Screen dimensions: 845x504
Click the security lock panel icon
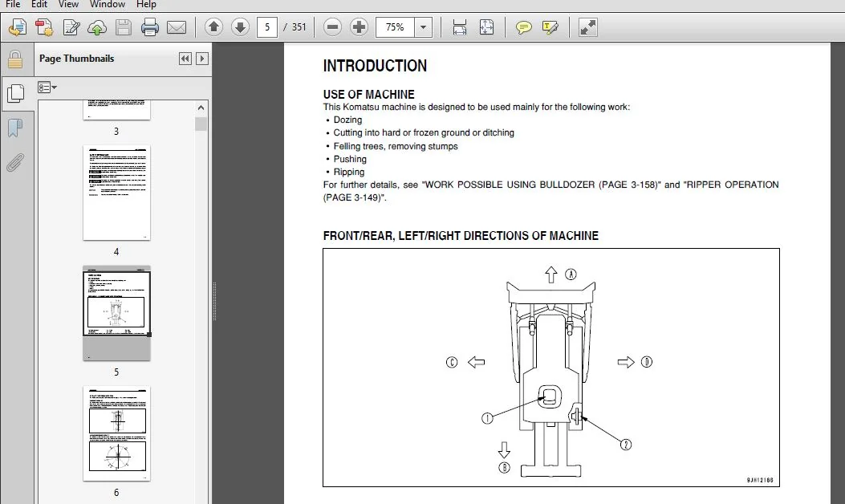point(15,59)
